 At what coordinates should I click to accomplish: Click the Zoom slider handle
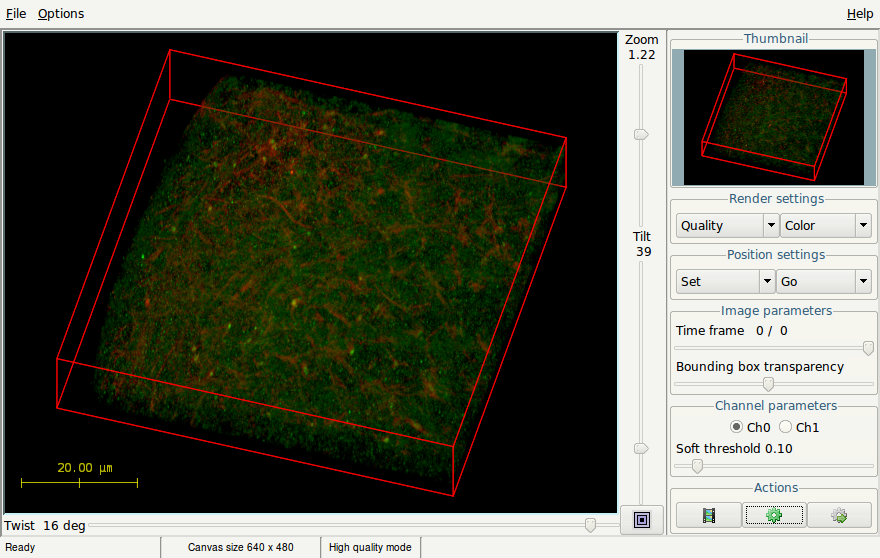641,135
